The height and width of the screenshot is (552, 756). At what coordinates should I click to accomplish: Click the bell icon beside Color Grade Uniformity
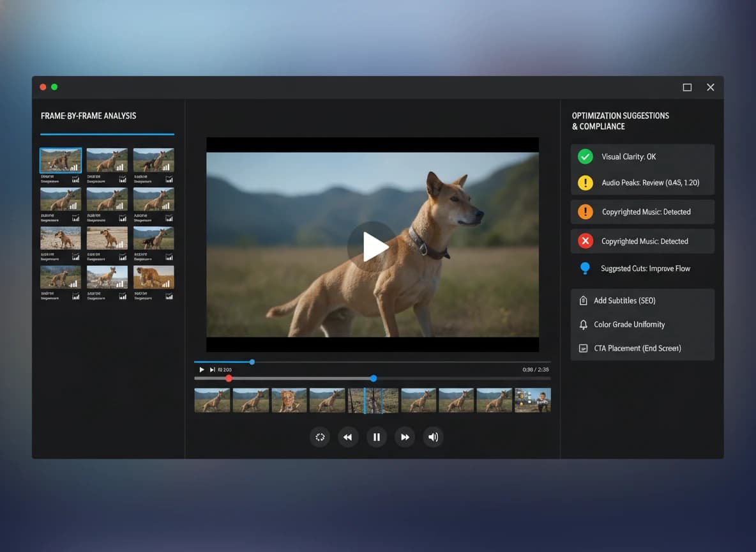[582, 325]
